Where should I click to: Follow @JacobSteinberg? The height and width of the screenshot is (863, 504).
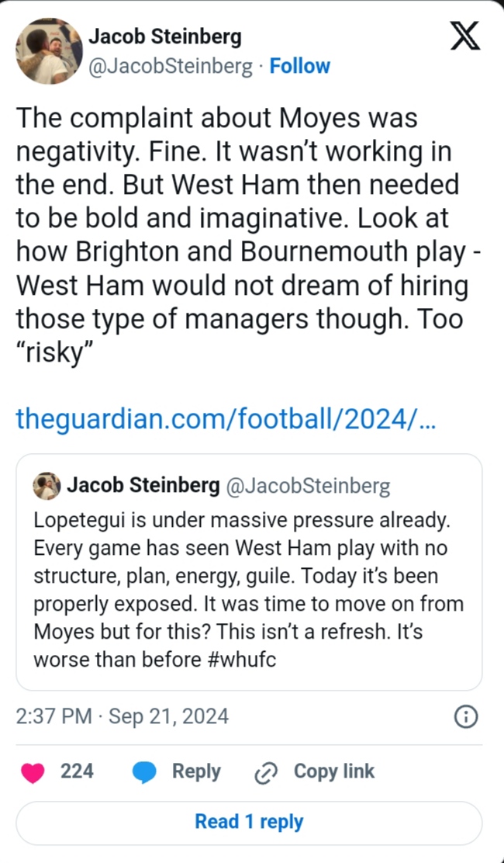299,67
